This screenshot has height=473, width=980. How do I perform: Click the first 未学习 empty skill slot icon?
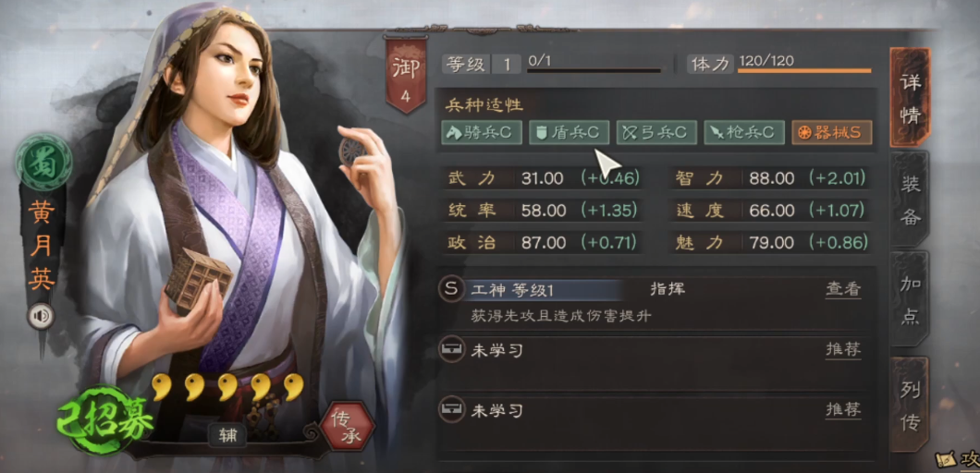coord(451,350)
